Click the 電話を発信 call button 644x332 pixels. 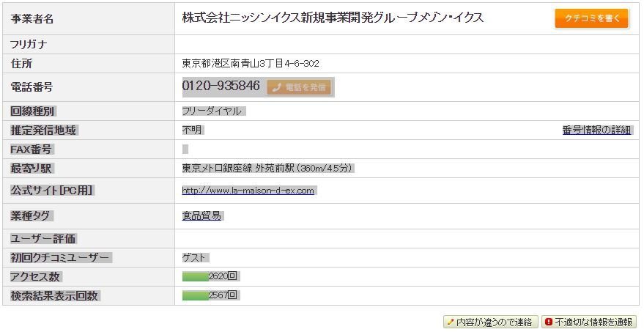click(x=299, y=87)
